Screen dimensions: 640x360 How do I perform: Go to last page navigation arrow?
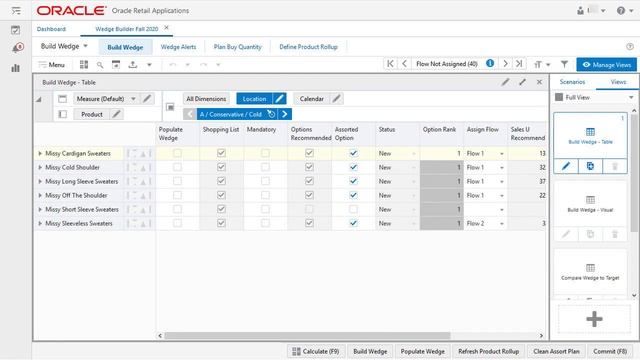(x=519, y=64)
